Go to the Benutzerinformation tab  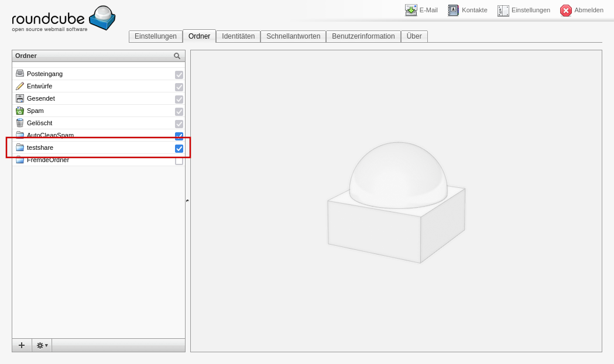coord(363,36)
